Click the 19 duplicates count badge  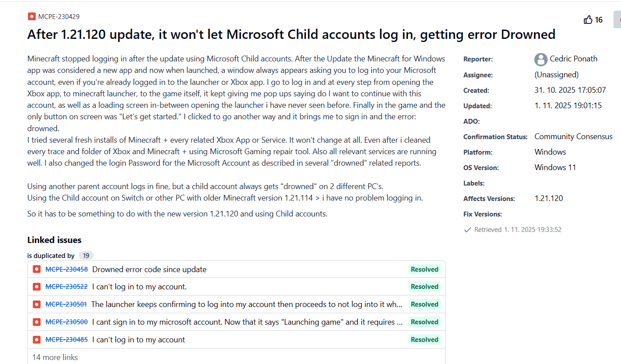(x=86, y=256)
